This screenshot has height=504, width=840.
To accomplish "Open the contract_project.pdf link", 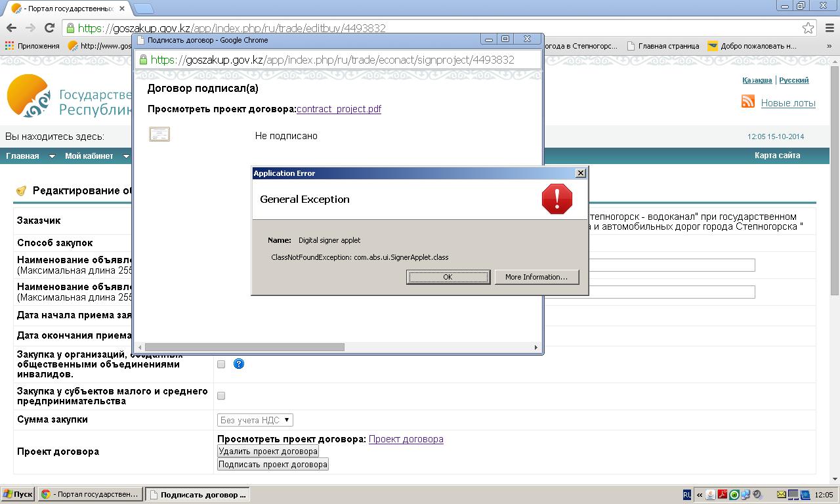I will click(339, 109).
